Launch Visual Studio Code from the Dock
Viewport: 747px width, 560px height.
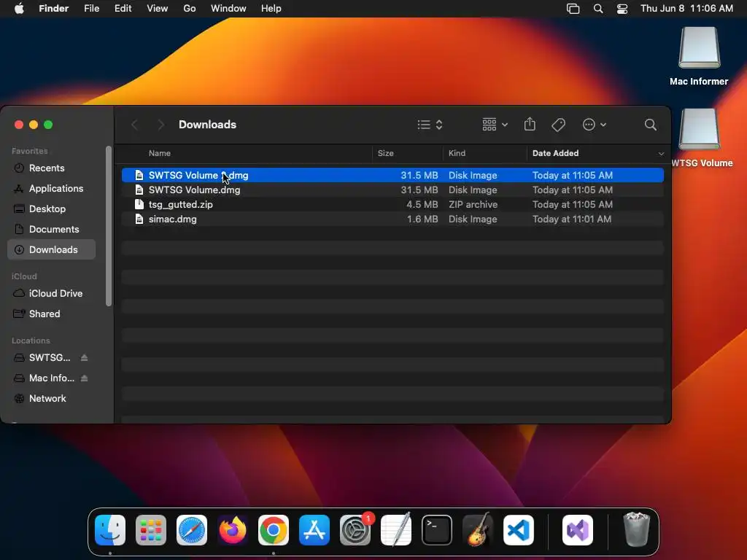coord(519,530)
